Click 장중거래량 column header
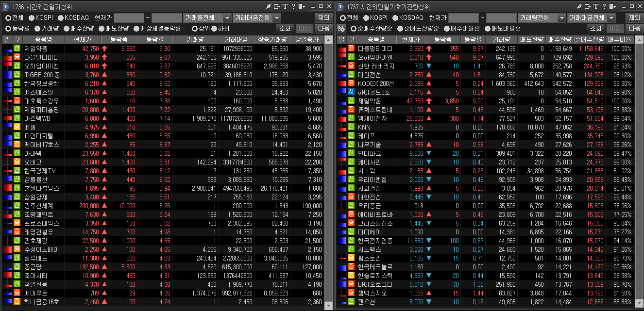Image resolution: width=644 pixels, height=311 pixels. coord(272,40)
